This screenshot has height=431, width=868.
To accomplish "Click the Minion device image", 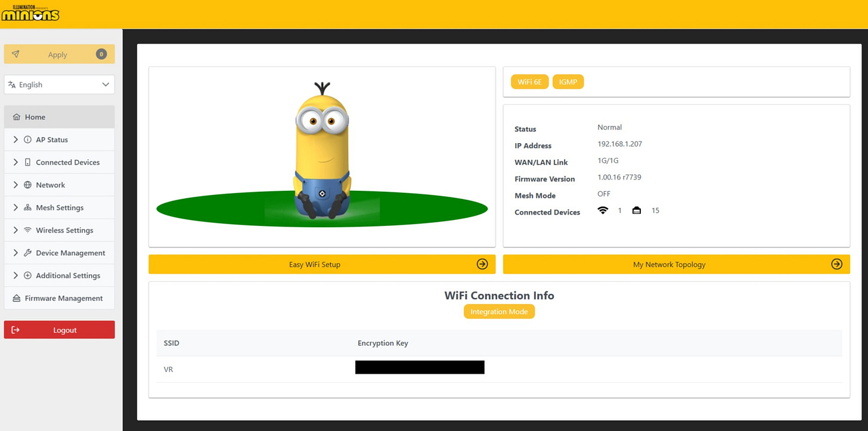I will click(322, 150).
